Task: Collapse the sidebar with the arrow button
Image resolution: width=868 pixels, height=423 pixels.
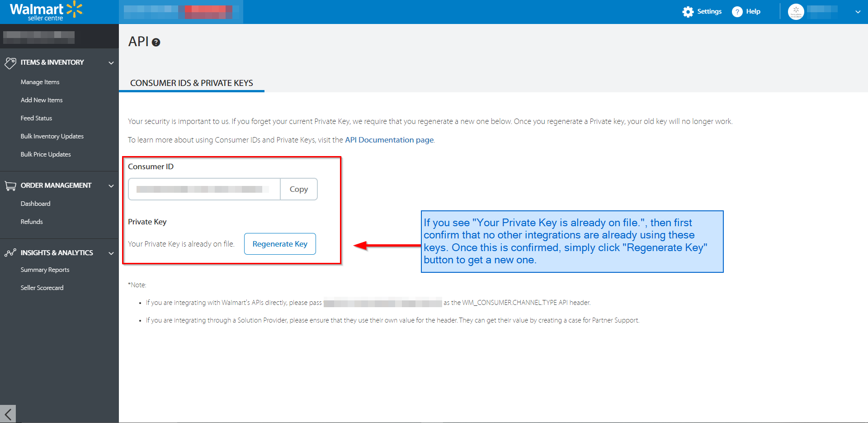Action: click(8, 414)
